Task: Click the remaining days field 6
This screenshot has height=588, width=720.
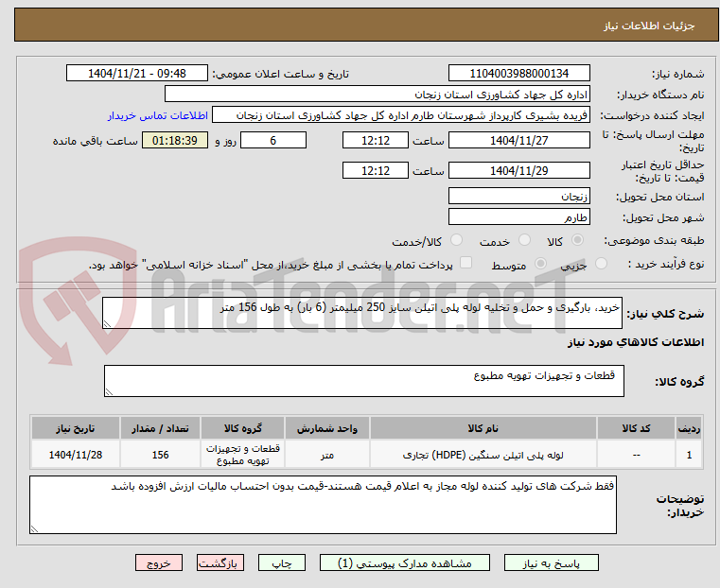Action: pos(273,140)
